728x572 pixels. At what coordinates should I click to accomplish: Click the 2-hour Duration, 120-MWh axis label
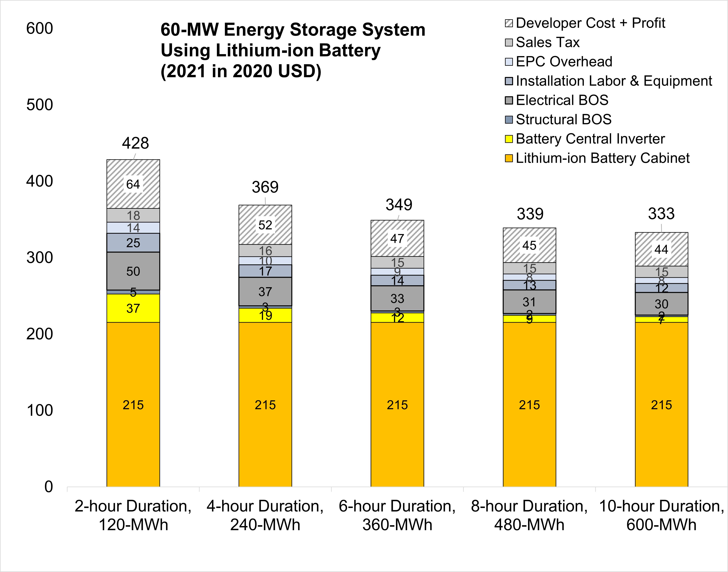[x=133, y=515]
